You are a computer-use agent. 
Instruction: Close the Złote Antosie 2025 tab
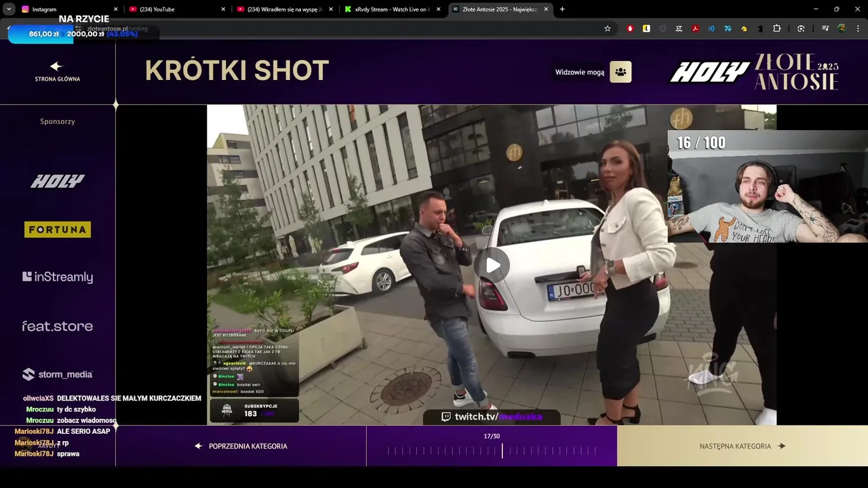tap(546, 9)
